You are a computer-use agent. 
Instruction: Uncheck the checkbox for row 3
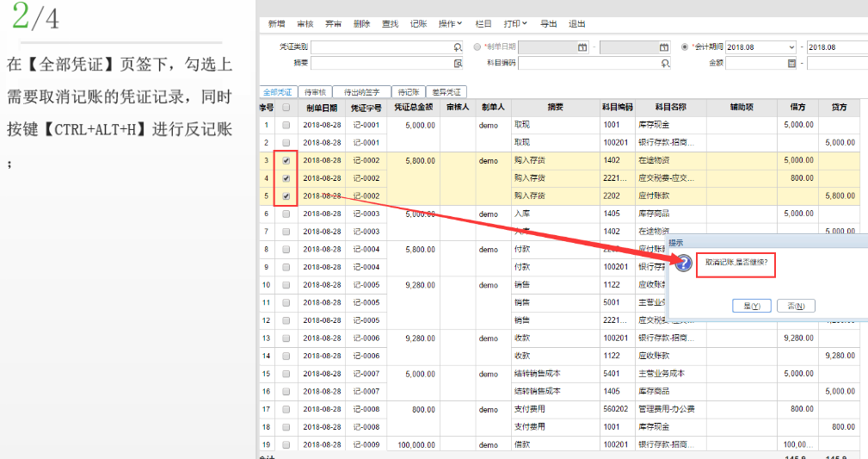tap(286, 161)
